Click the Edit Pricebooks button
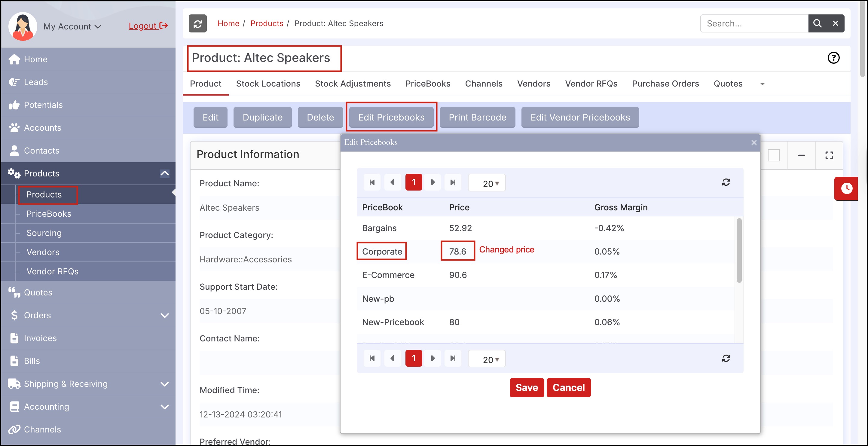 [x=391, y=117]
